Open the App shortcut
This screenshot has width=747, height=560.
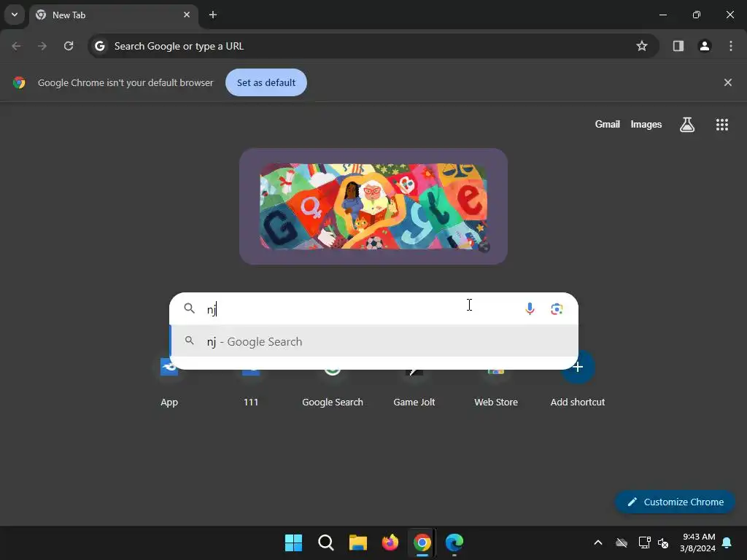coord(169,385)
